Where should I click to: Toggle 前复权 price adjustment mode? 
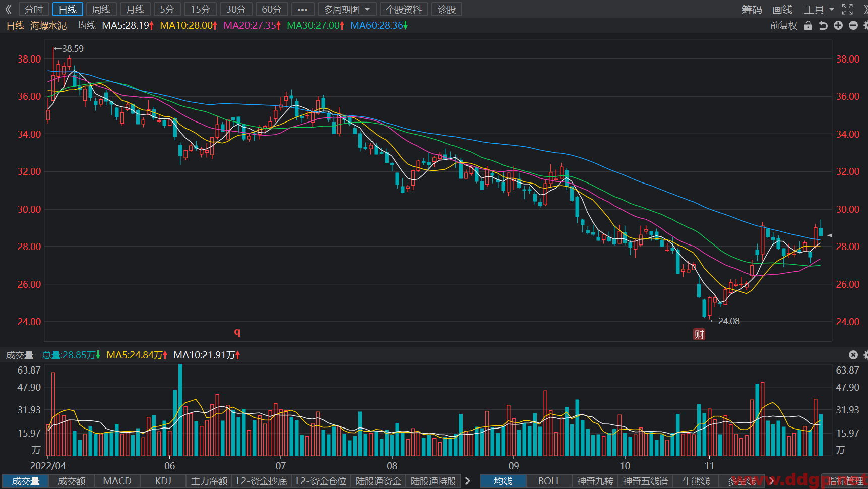[x=784, y=25]
